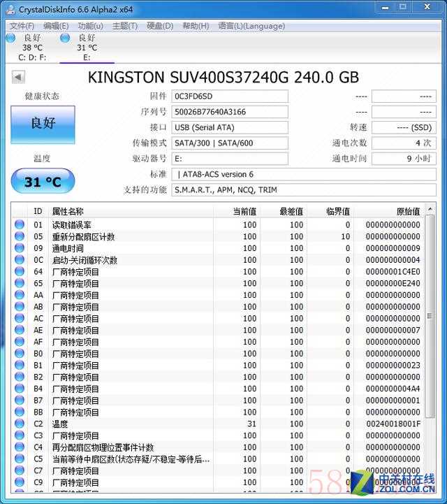The image size is (447, 504).
Task: Click the standard field ATA8-ACS version 6
Action: [304, 174]
